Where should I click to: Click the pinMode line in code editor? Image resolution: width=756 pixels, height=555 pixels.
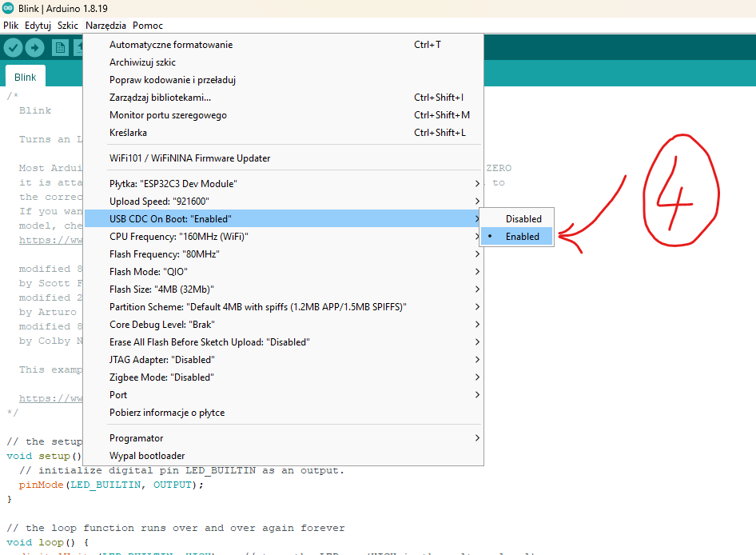(x=111, y=485)
